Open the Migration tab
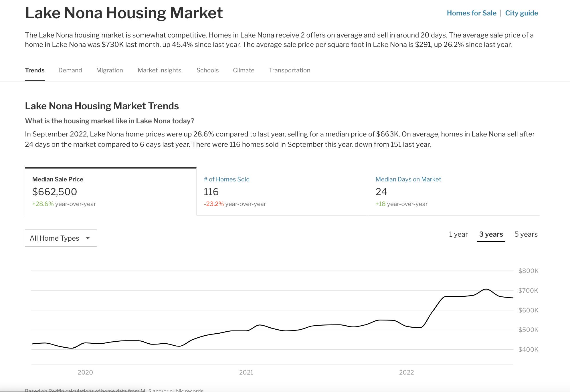This screenshot has width=570, height=392. (x=110, y=70)
